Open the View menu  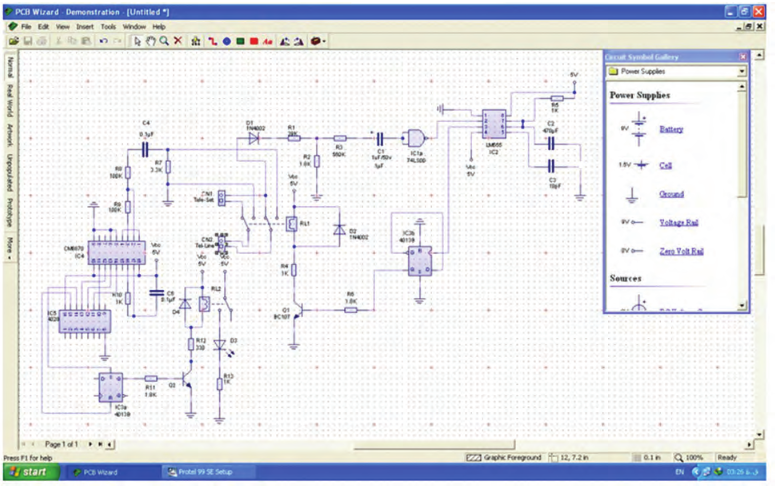point(63,27)
